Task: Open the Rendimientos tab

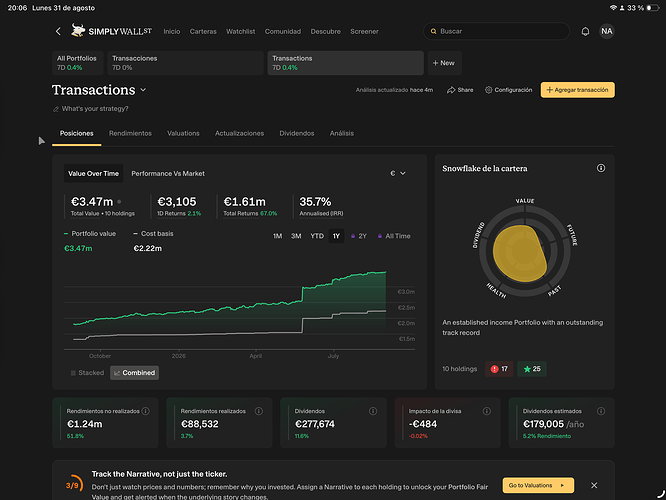Action: (x=130, y=133)
